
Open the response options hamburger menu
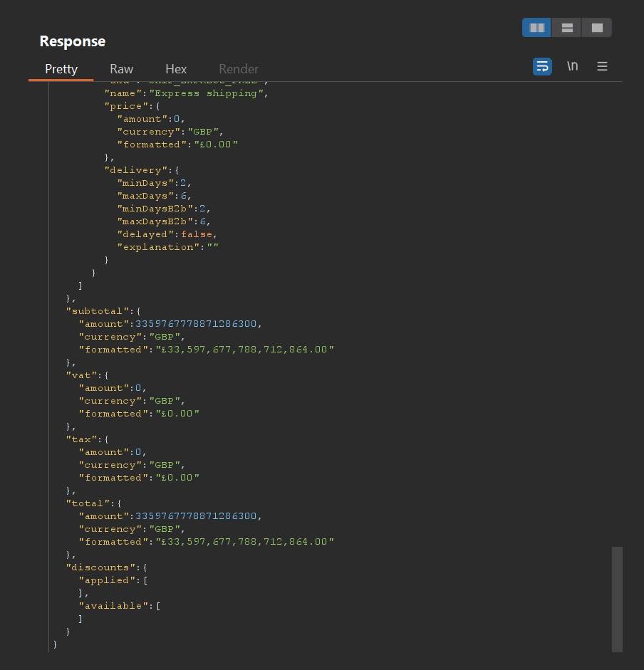pyautogui.click(x=602, y=66)
